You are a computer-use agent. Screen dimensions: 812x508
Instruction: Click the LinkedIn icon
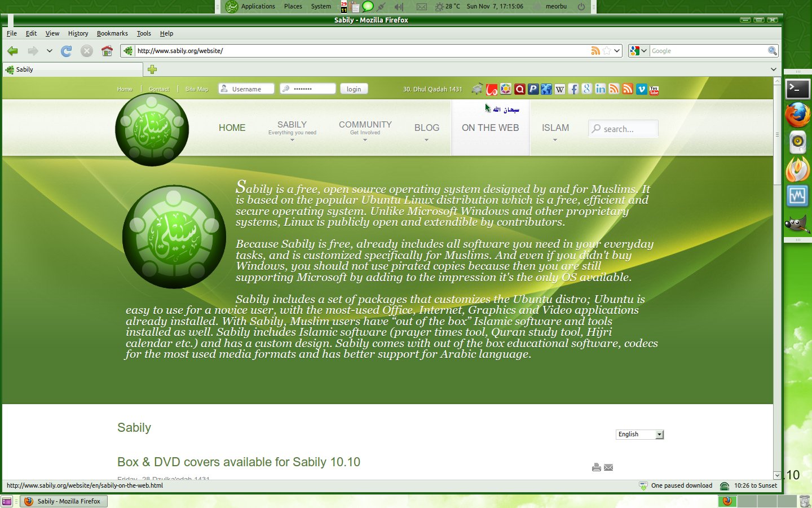coord(600,89)
